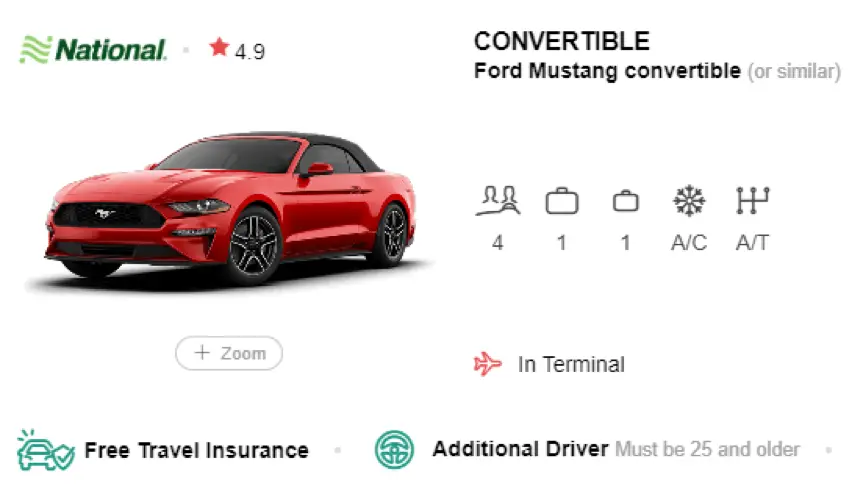Click the small bag icon
The width and height of the screenshot is (862, 495).
pos(626,201)
